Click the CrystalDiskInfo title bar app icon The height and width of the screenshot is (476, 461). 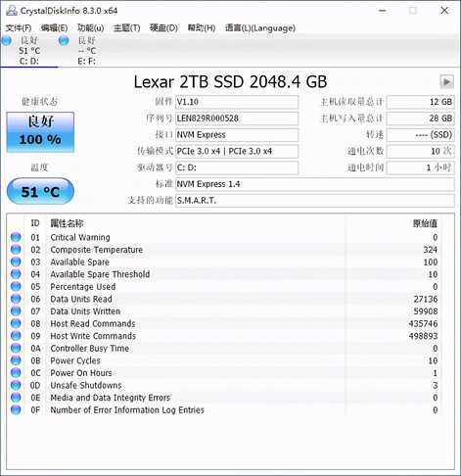pos(12,11)
